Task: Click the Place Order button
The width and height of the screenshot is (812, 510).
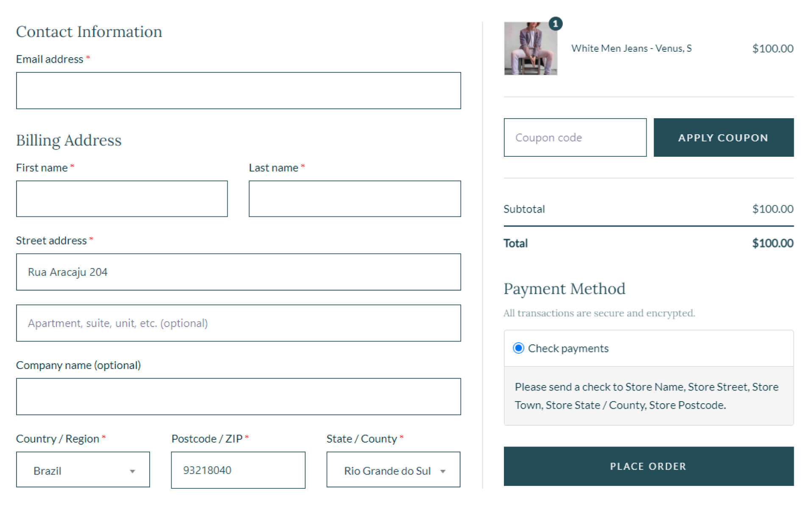Action: coord(648,466)
